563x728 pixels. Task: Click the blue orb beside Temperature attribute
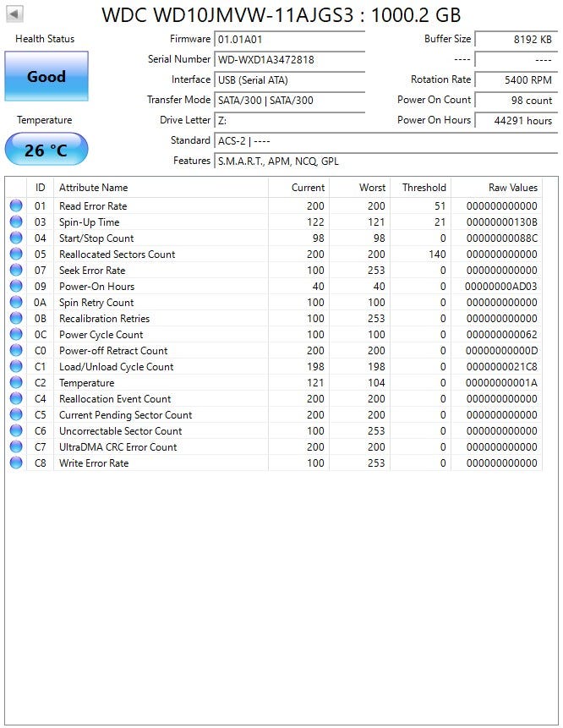tap(15, 383)
